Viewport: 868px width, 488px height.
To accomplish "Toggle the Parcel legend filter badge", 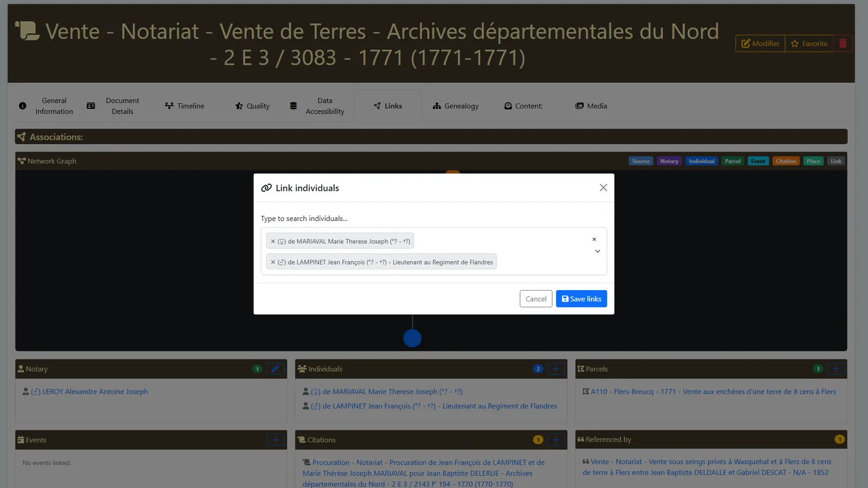I will (x=732, y=161).
